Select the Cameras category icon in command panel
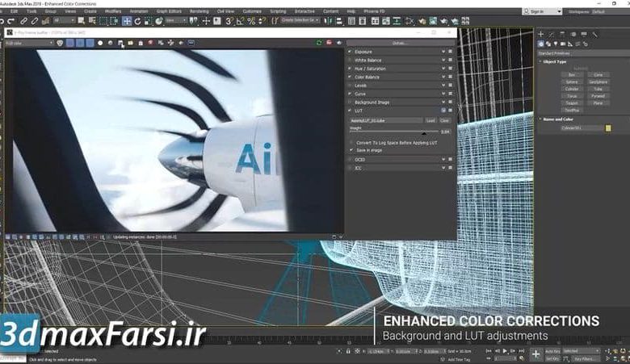 [563, 44]
